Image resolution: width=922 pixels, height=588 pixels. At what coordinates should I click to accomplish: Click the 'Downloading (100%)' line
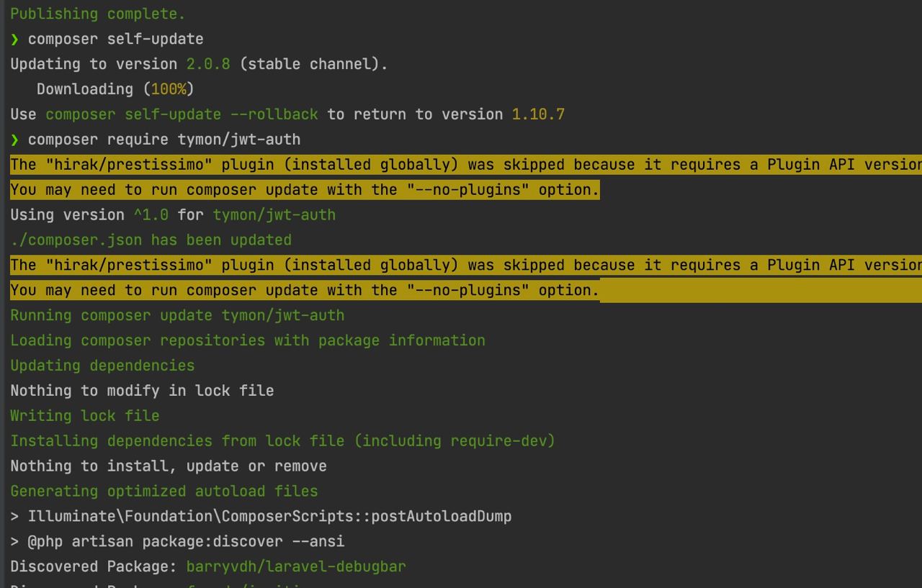[x=115, y=89]
